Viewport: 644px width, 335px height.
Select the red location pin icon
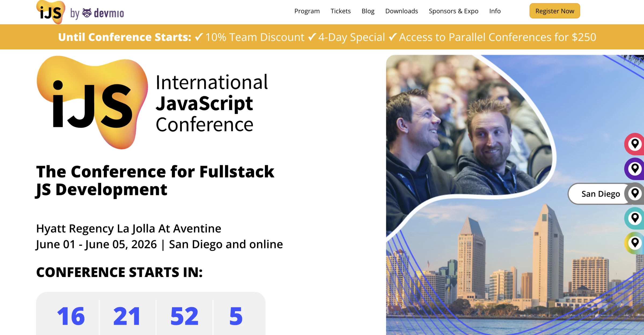click(x=634, y=144)
